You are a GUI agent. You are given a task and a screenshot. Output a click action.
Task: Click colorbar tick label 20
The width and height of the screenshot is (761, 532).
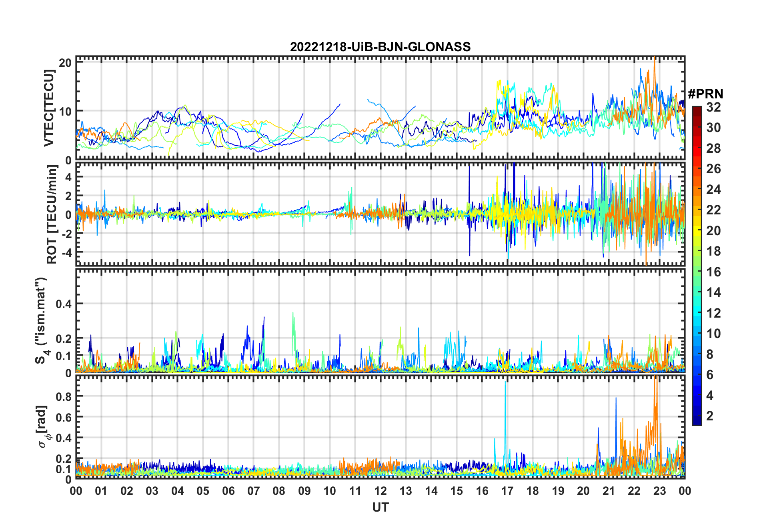coord(713,231)
